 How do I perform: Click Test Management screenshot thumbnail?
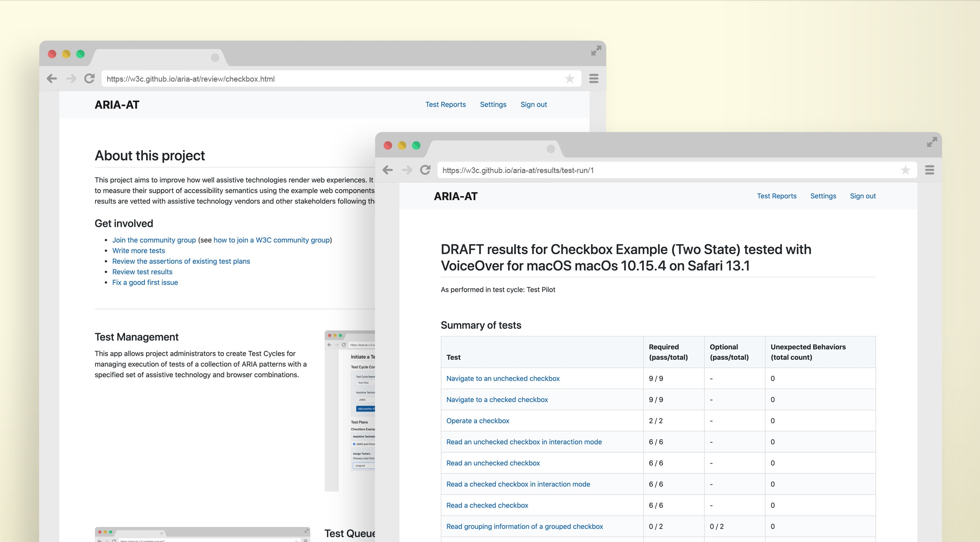click(350, 411)
